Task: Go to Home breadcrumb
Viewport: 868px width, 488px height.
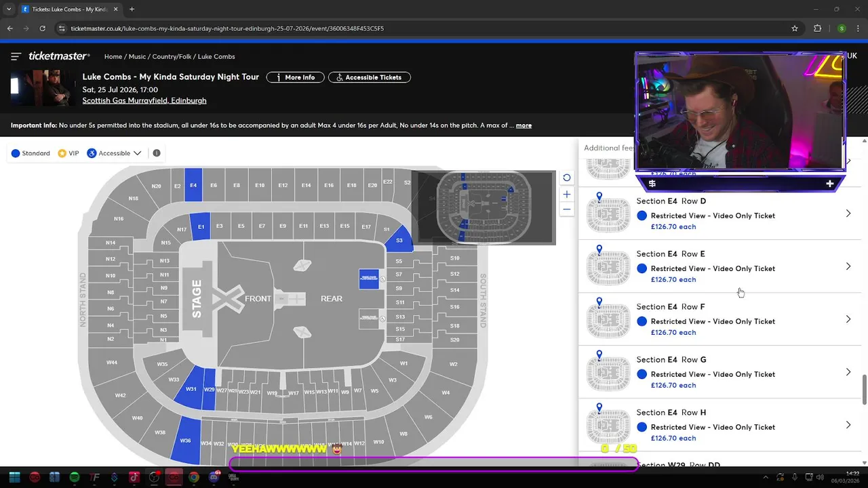Action: [113, 56]
